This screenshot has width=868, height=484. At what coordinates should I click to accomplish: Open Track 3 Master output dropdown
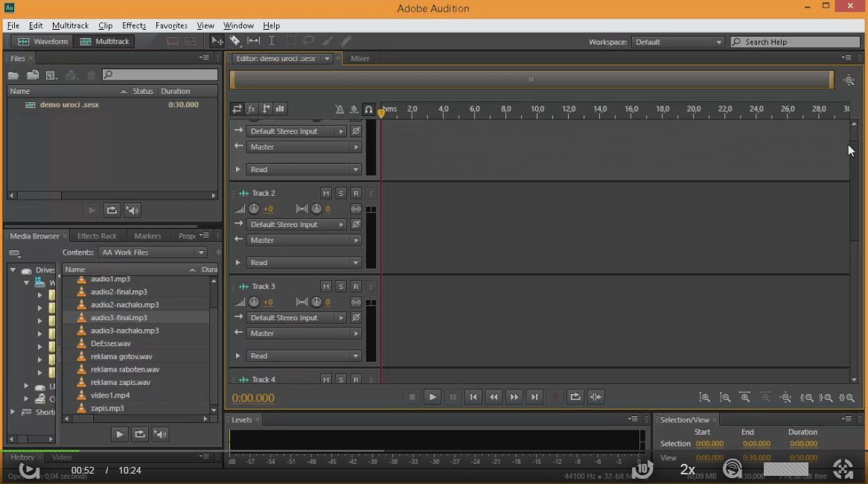304,334
